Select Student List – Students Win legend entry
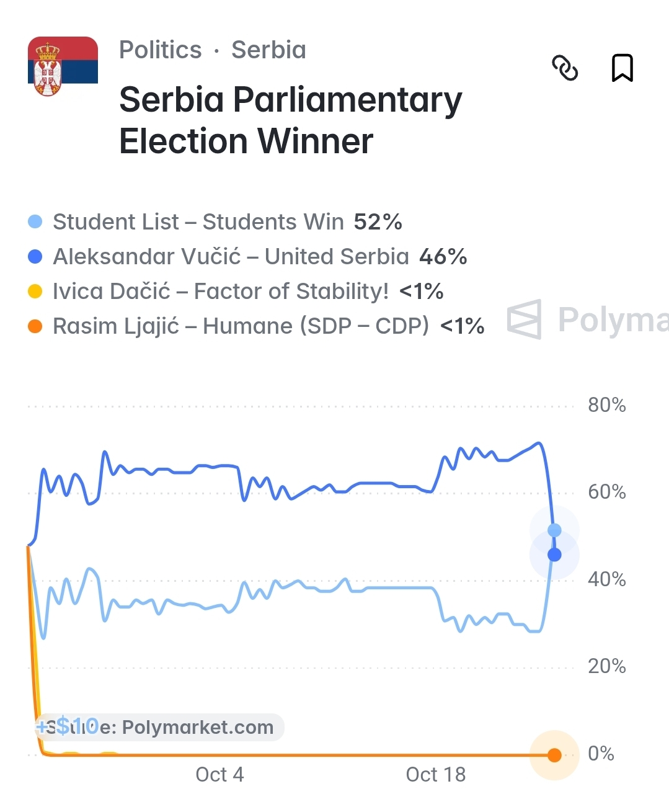The width and height of the screenshot is (669, 812). click(x=215, y=221)
